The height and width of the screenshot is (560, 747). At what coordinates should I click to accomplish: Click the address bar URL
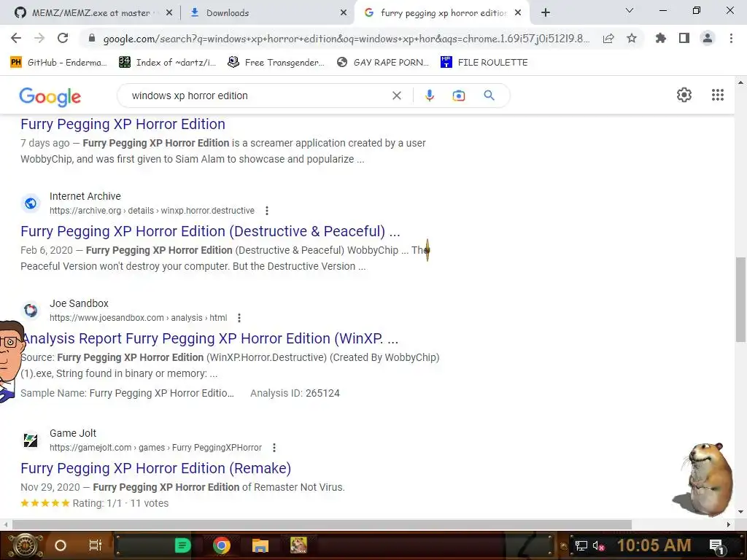[x=347, y=39]
